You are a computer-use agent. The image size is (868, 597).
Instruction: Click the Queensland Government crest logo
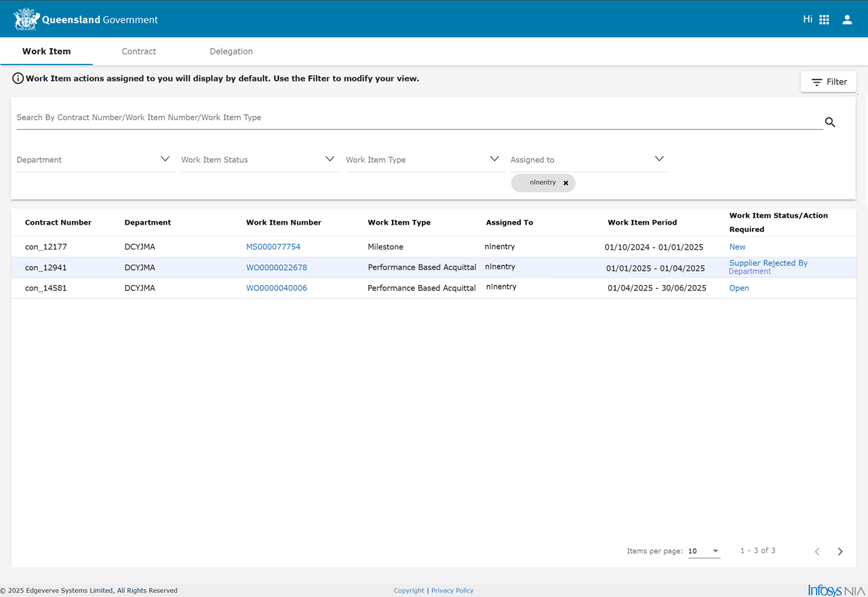pyautogui.click(x=26, y=20)
